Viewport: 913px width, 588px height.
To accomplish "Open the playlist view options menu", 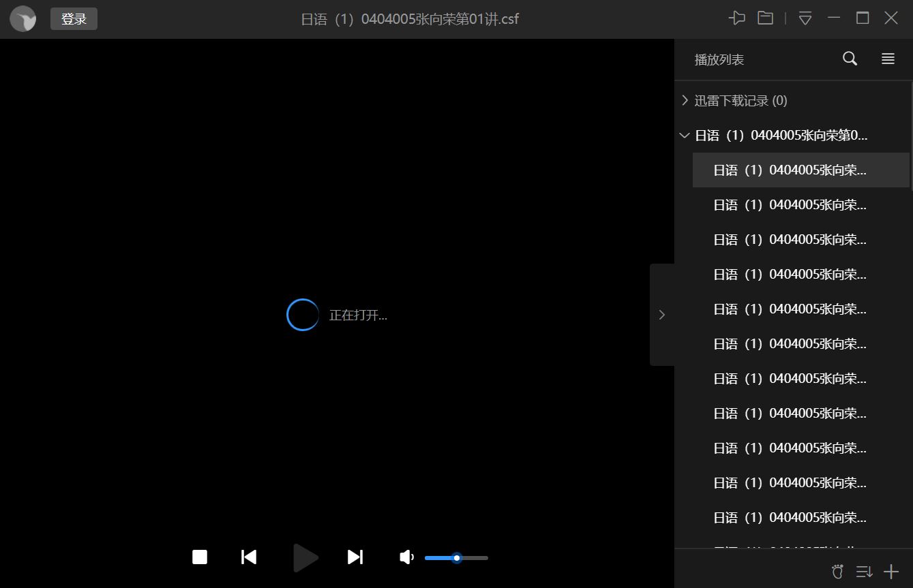I will click(x=888, y=59).
